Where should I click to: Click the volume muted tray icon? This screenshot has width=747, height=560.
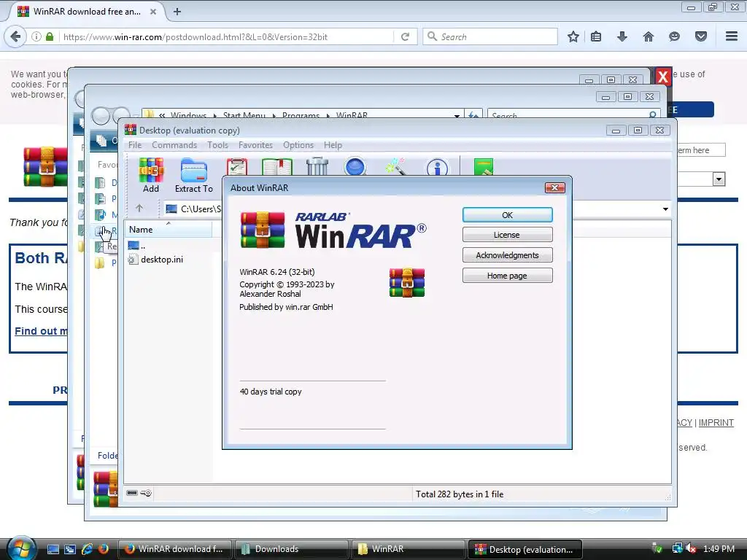[691, 549]
